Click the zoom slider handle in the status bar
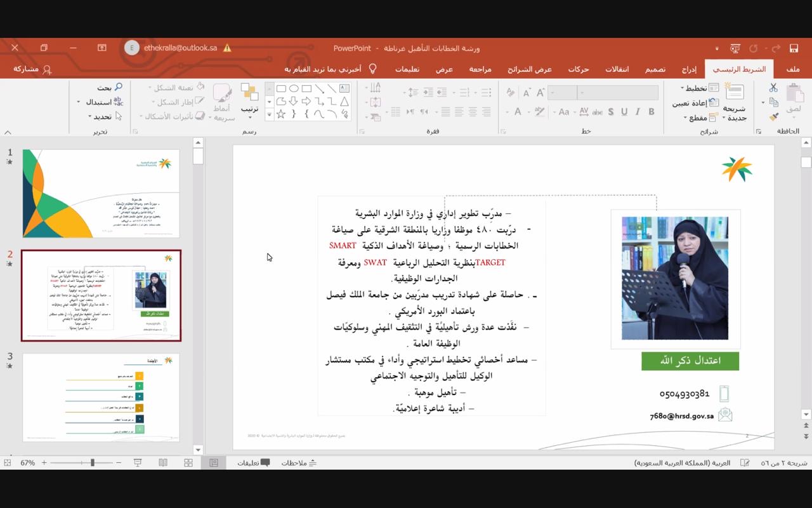 (x=93, y=463)
